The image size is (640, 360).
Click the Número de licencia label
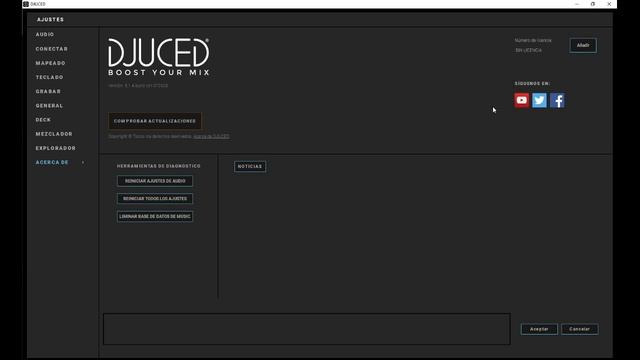533,40
